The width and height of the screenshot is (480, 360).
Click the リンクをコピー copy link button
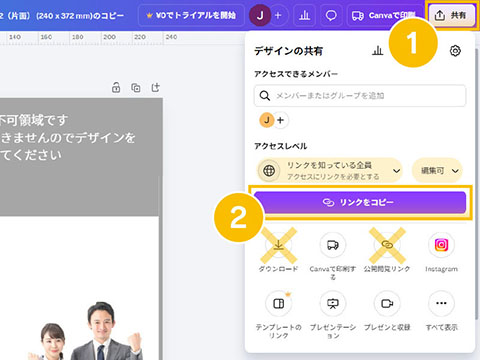tap(360, 202)
